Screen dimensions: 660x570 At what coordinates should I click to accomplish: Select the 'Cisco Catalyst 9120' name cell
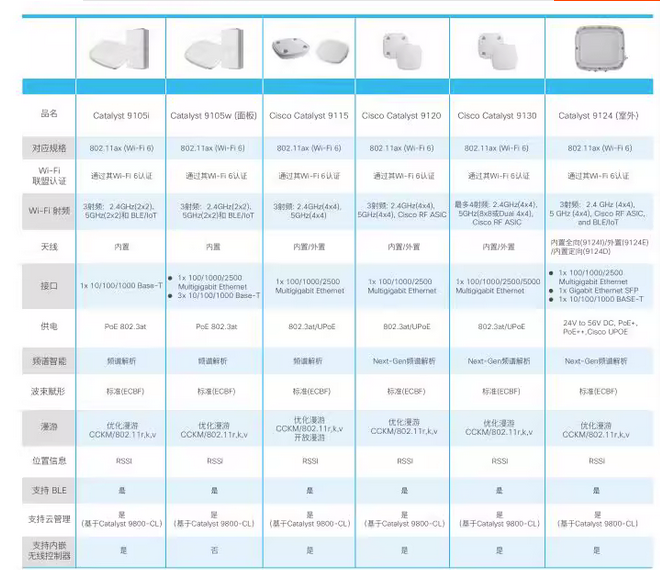402,116
